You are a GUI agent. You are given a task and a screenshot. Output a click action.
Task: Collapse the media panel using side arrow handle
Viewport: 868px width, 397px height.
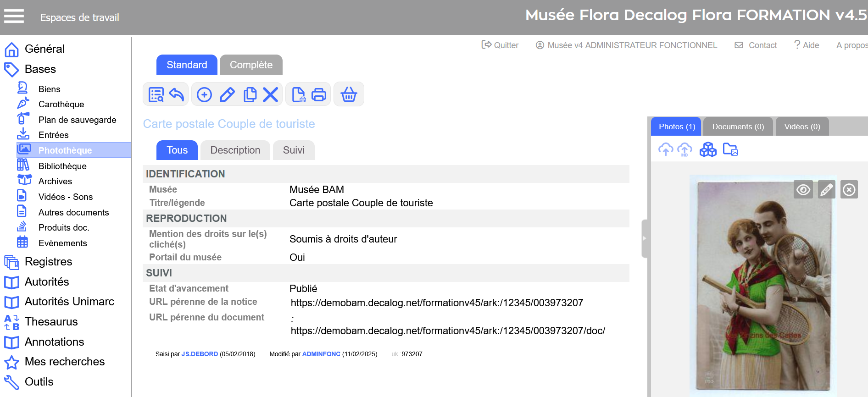pyautogui.click(x=644, y=238)
